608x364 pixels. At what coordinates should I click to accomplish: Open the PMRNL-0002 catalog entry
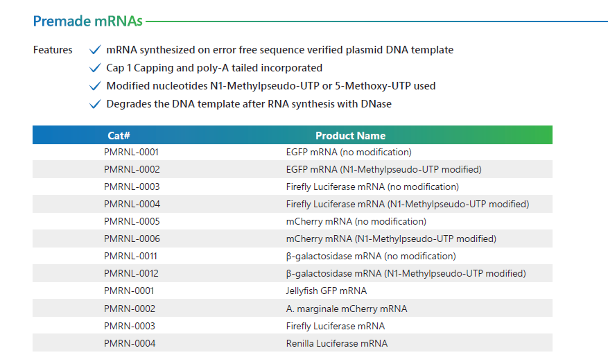132,169
